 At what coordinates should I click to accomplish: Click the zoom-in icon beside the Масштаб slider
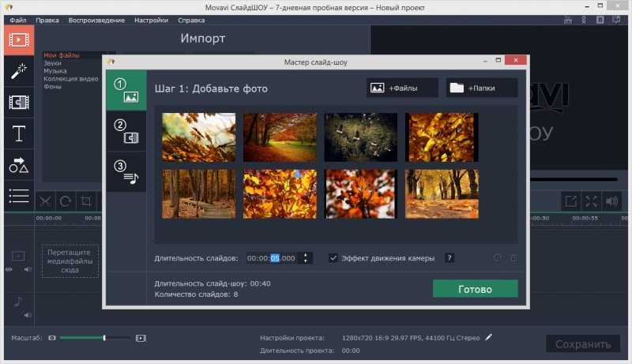141,338
